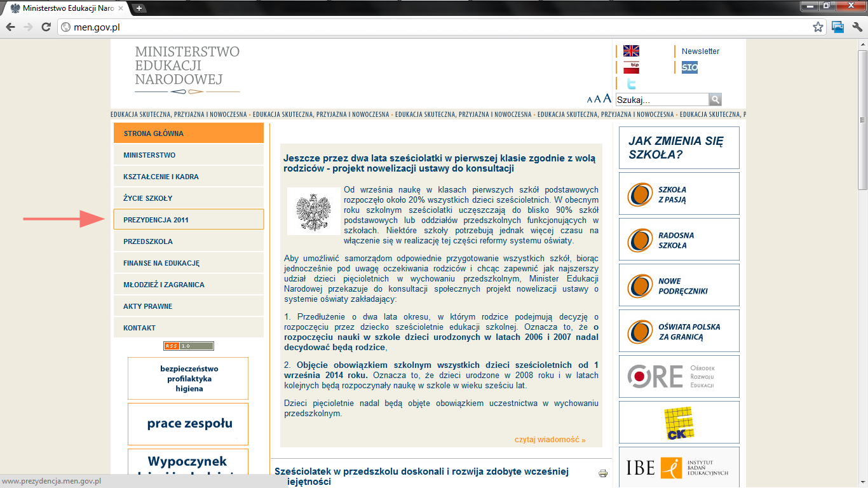Open the Szkoła z pasją banner
This screenshot has width=868, height=488.
tap(679, 194)
